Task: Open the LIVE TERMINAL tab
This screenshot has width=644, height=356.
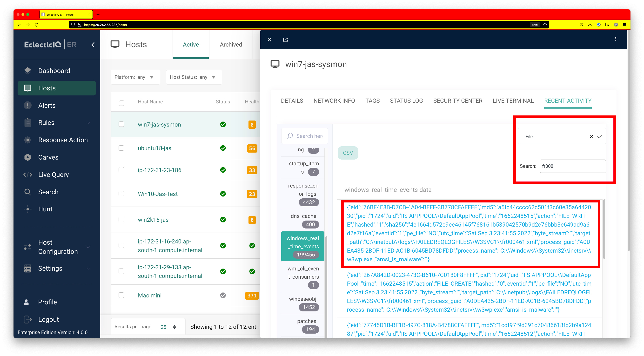Action: click(513, 101)
